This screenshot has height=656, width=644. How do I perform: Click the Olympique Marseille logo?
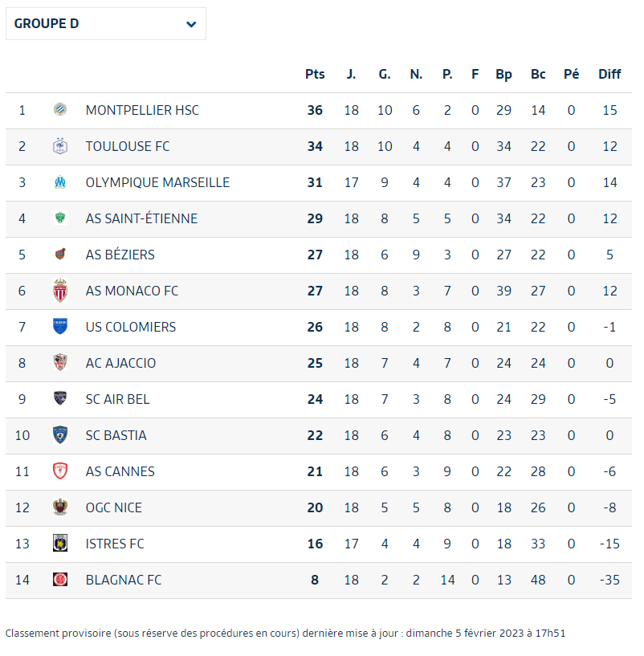[60, 182]
